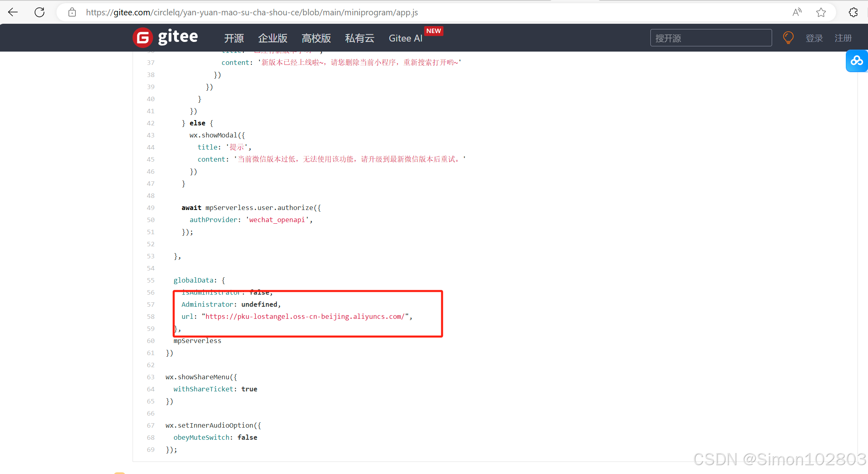Viewport: 868px width, 474px height.
Task: Open the 私有云 nav item
Action: [360, 38]
